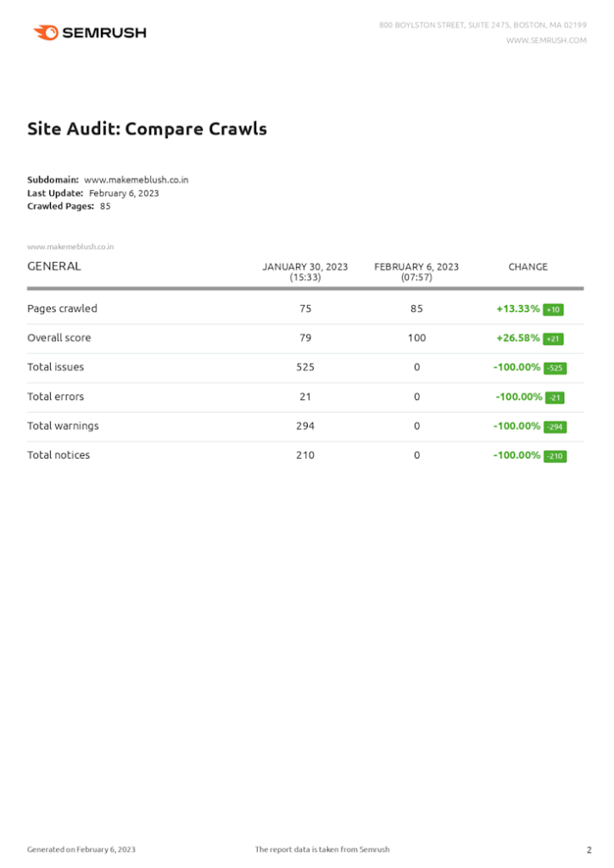Select the January 30, 2023 column header
This screenshot has width=614, height=868.
pos(305,272)
